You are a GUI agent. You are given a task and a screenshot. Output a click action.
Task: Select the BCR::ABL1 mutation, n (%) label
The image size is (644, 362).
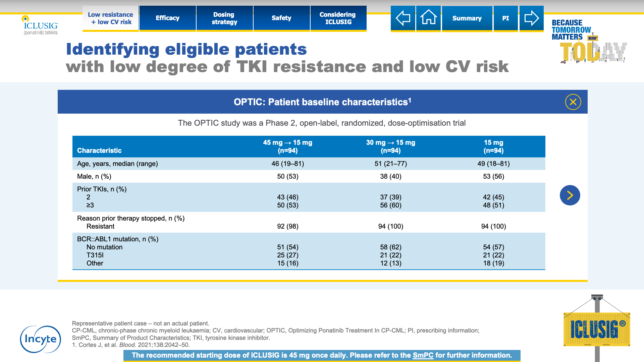coord(118,239)
